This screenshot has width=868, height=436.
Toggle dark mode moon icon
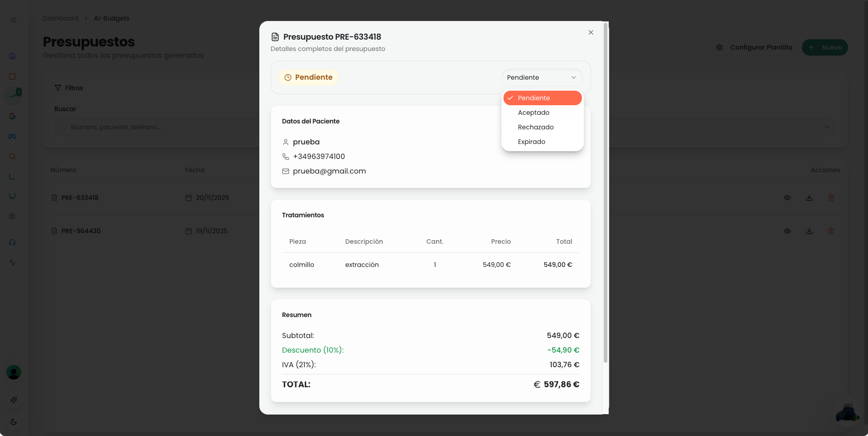click(14, 422)
